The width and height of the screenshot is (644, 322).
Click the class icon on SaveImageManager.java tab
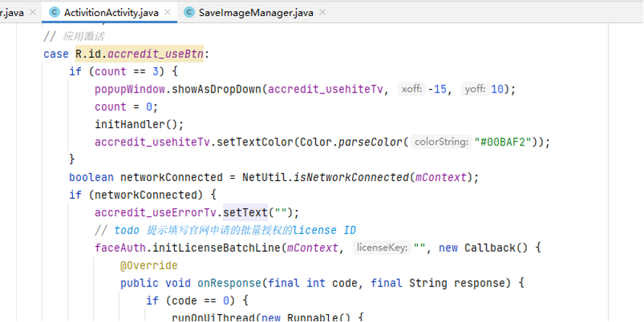[189, 12]
